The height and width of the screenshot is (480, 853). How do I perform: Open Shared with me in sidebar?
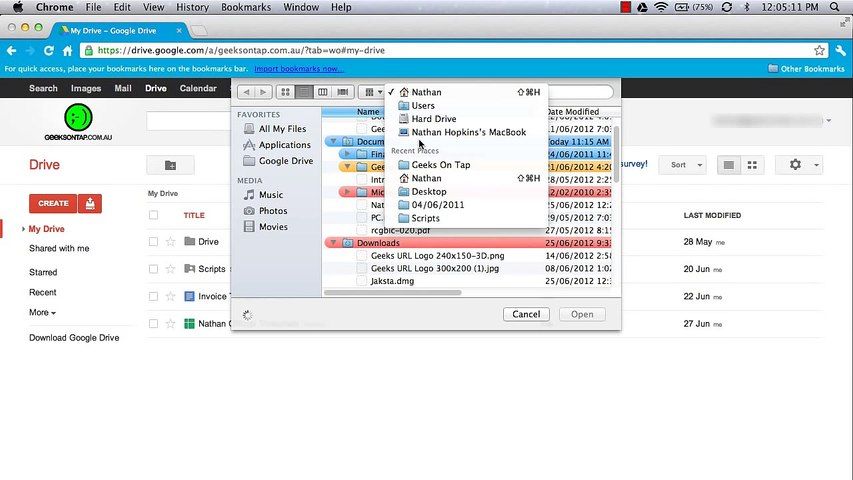pyautogui.click(x=59, y=249)
